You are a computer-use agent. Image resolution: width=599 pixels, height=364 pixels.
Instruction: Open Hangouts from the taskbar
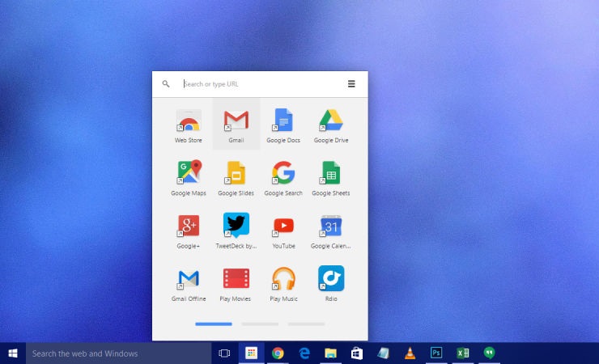(x=489, y=353)
